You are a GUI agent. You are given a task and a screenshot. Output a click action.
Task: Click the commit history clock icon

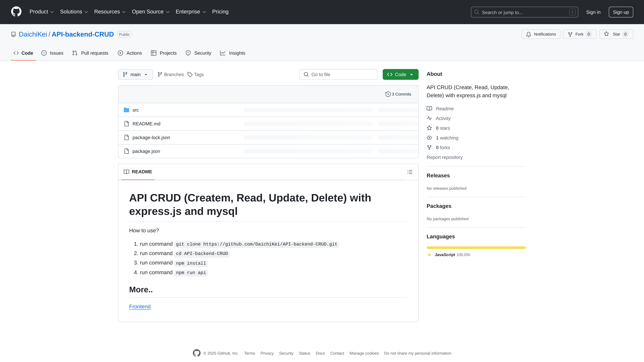click(x=388, y=94)
